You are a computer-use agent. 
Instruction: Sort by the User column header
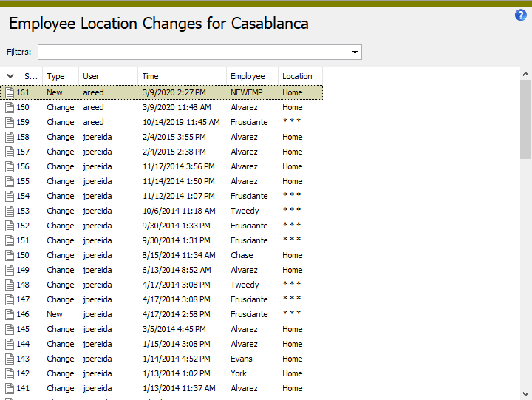pyautogui.click(x=91, y=76)
